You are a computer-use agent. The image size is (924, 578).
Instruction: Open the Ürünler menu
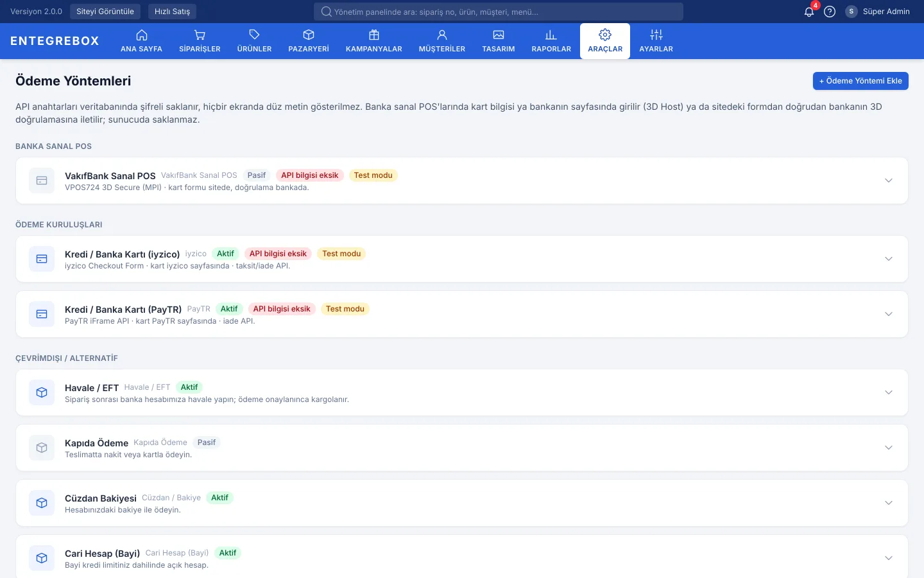point(254,41)
